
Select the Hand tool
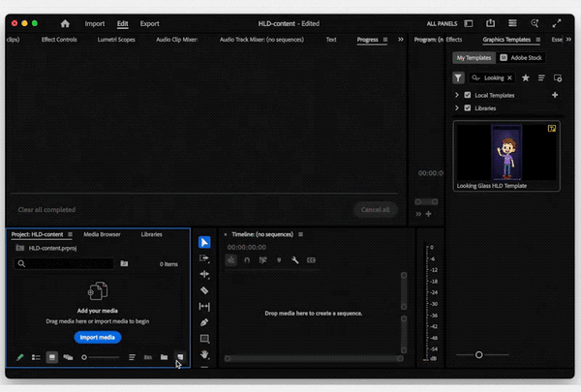pos(204,354)
